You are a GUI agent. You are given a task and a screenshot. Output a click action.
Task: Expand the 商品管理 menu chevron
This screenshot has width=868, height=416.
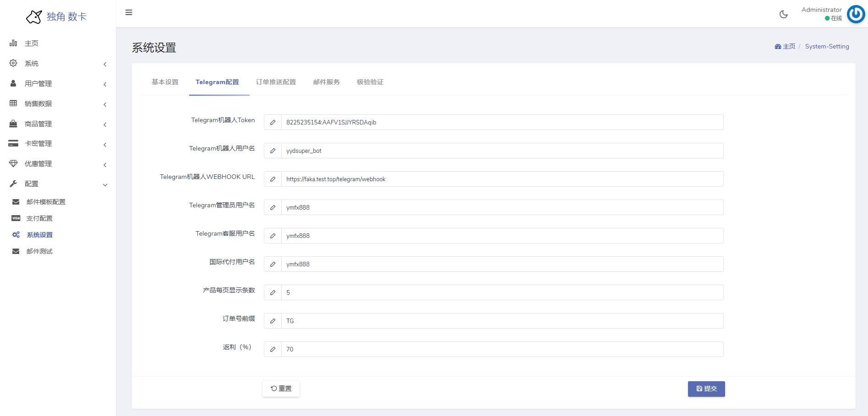click(x=105, y=124)
